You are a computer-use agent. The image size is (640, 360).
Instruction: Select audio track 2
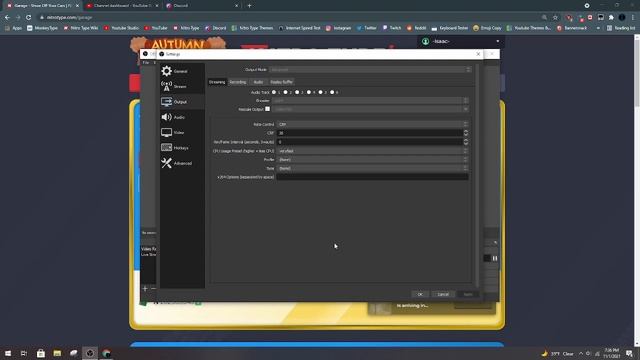click(x=285, y=92)
